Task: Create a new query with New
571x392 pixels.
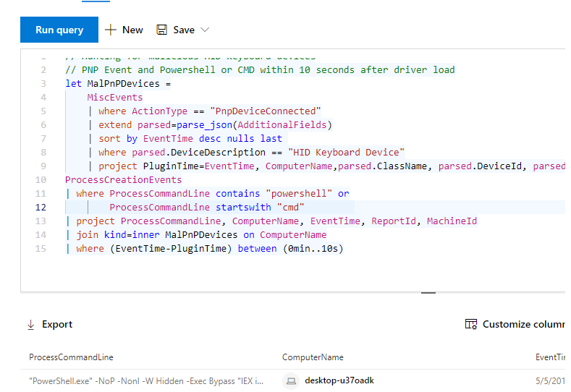Action: click(124, 30)
